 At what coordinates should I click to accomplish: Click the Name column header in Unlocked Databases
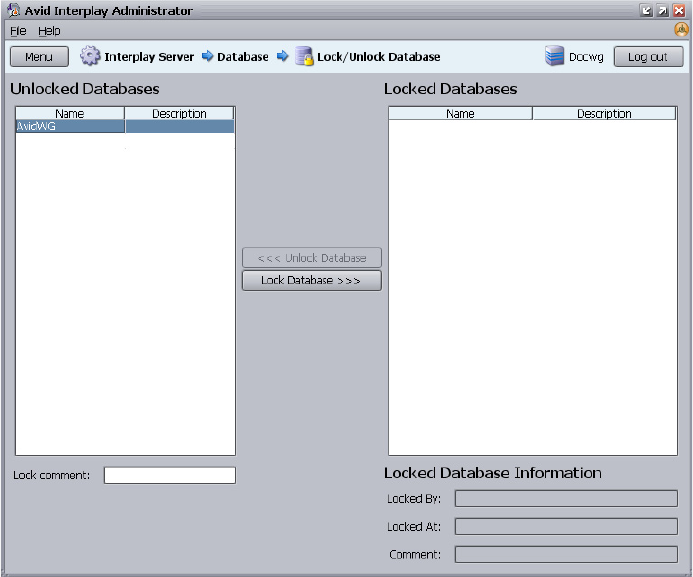70,114
